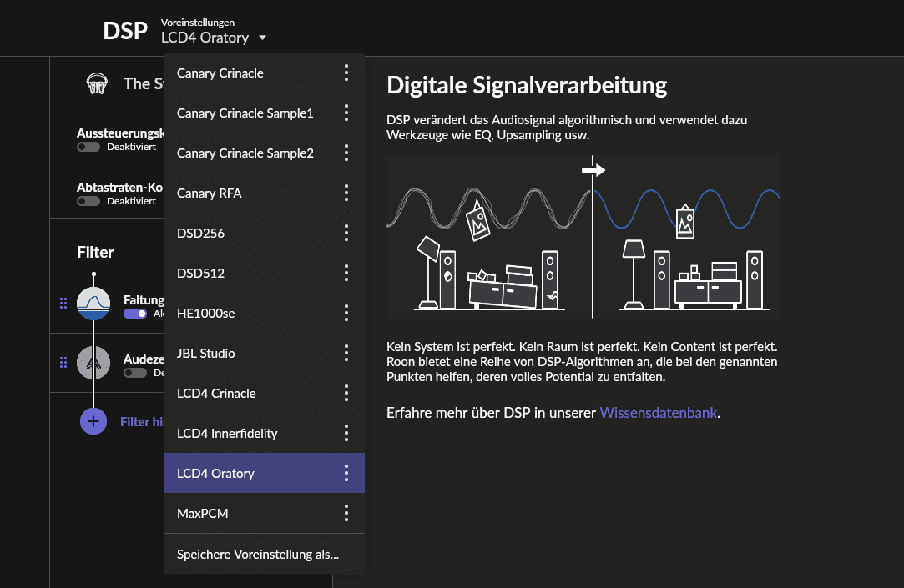Click the plus icon to add filter
The height and width of the screenshot is (588, 904).
(x=93, y=421)
